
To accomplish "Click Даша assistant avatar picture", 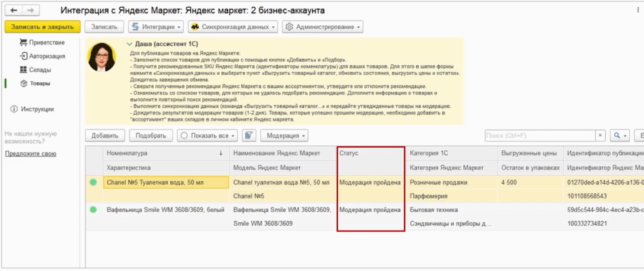I will (x=102, y=57).
